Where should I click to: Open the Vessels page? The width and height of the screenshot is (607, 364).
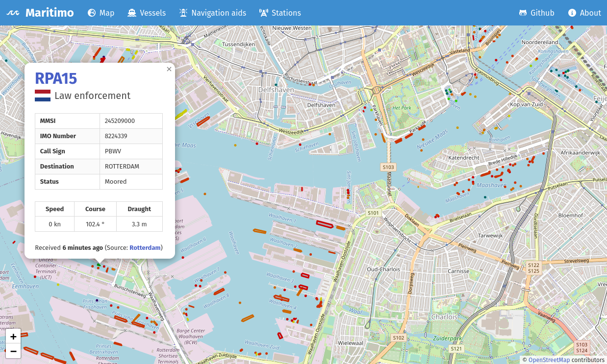click(152, 13)
